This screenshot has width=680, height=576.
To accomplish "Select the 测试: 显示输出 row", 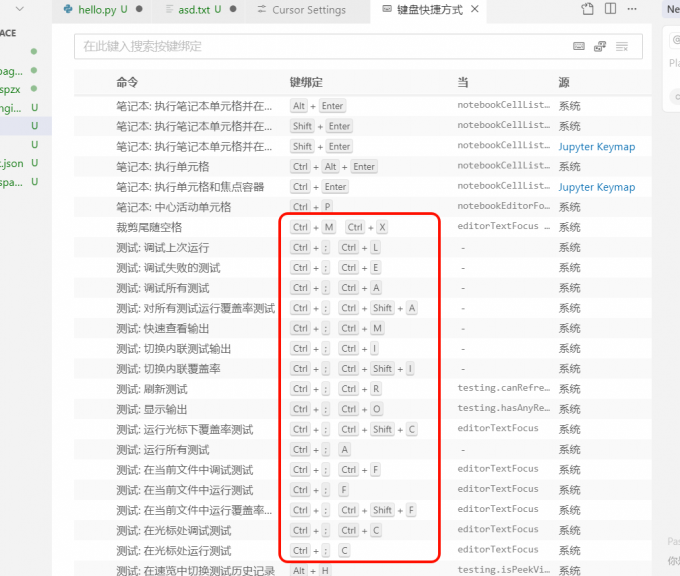I will (363, 409).
